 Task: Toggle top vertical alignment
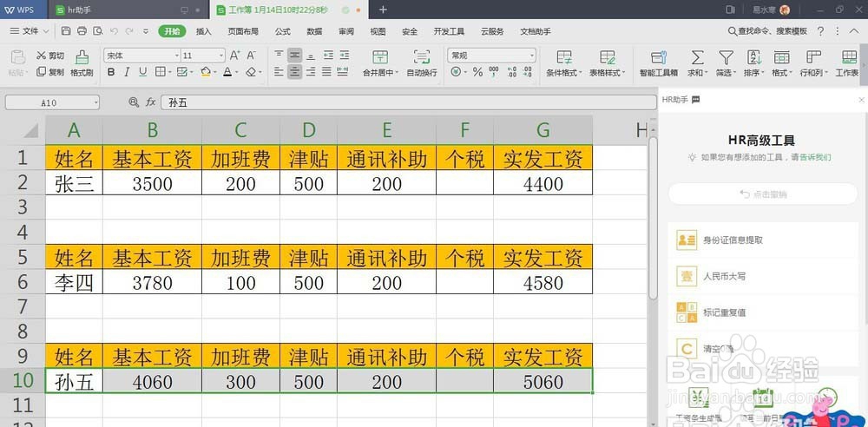click(279, 55)
